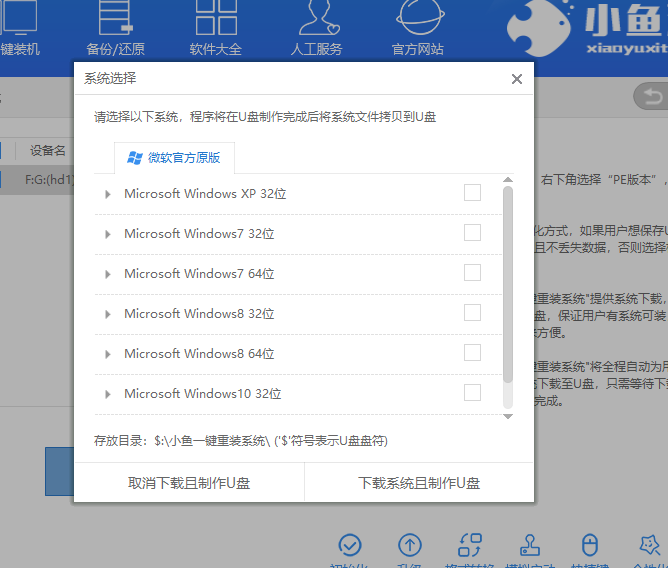This screenshot has height=568, width=668.
Task: Check the Windows10 32位 checkbox
Action: (x=472, y=393)
